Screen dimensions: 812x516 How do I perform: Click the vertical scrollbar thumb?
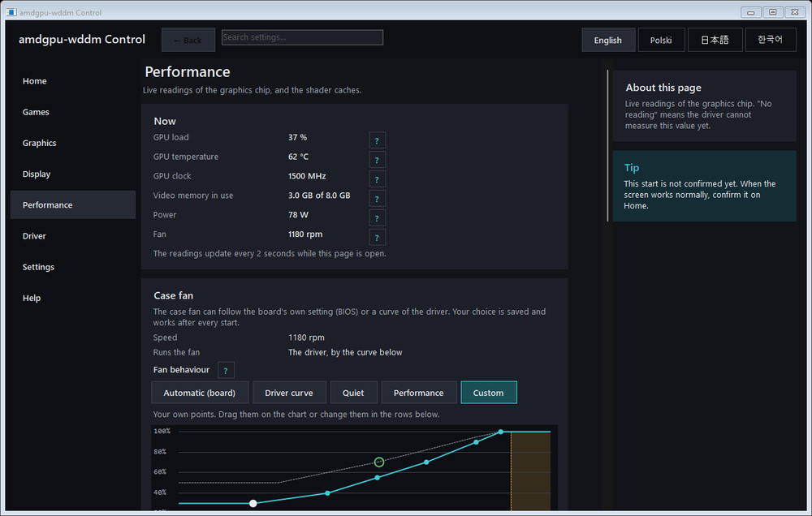pos(608,145)
